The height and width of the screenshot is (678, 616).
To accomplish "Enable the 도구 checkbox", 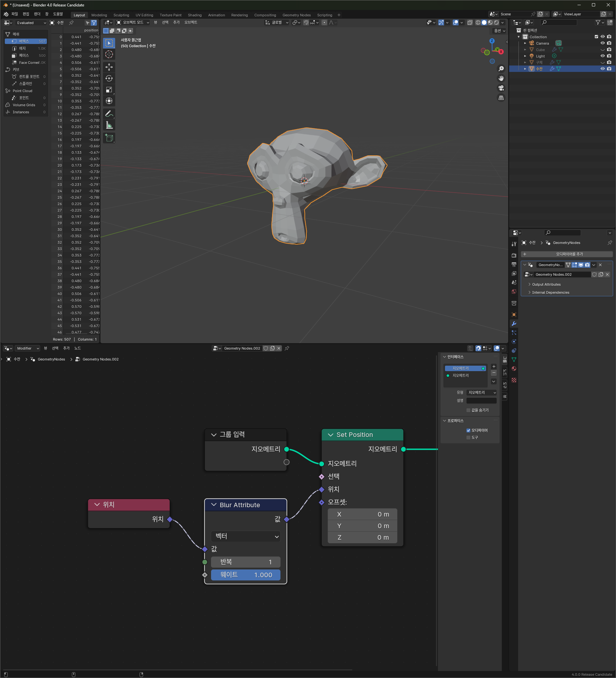I will [468, 437].
